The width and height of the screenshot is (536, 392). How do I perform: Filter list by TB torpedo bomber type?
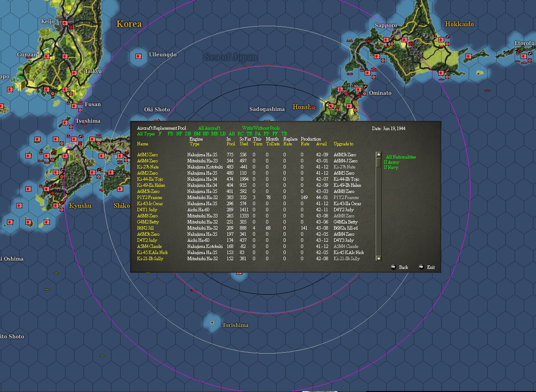284,134
